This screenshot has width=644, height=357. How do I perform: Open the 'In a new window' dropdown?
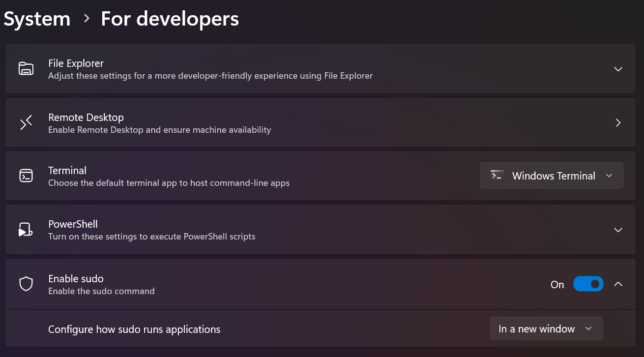click(x=546, y=328)
